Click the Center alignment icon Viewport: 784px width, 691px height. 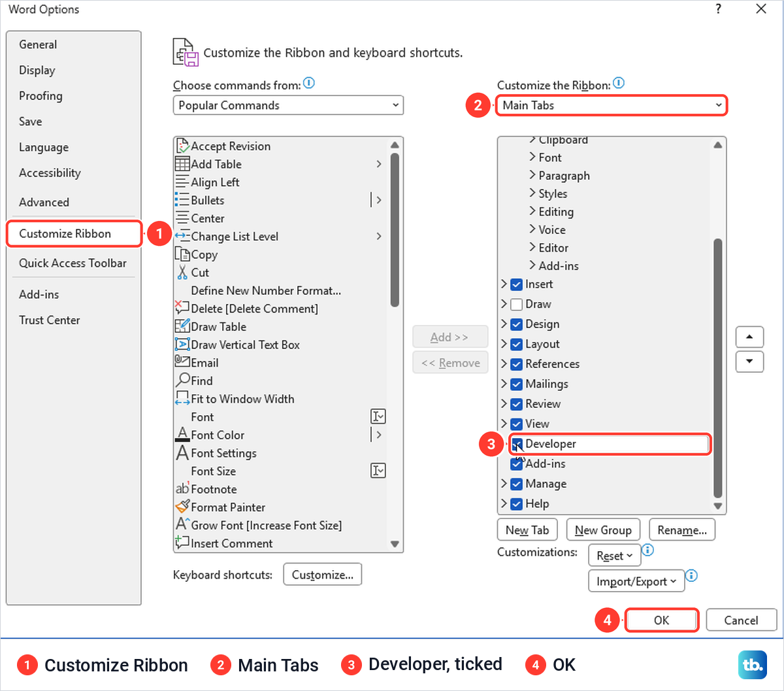pyautogui.click(x=182, y=218)
